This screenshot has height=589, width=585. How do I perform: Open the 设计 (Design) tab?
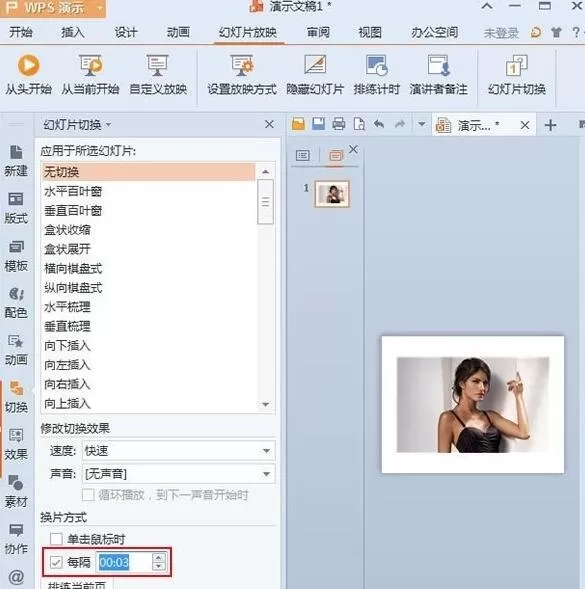click(x=125, y=32)
